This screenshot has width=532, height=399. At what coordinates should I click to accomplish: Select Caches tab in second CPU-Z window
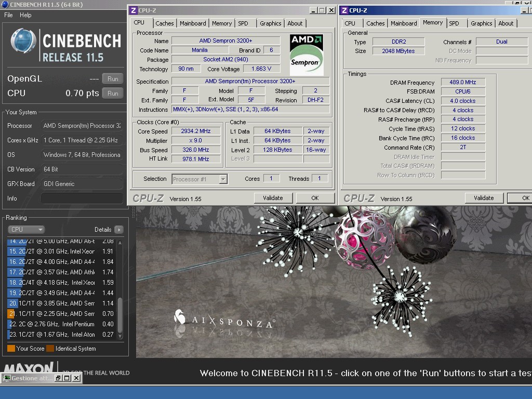coord(375,23)
